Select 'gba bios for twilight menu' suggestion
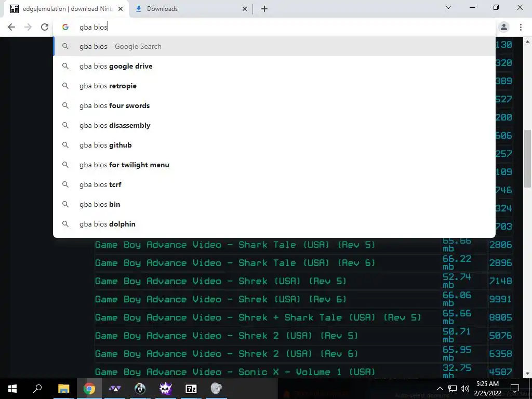Screen dimensions: 532x399 click(274, 165)
